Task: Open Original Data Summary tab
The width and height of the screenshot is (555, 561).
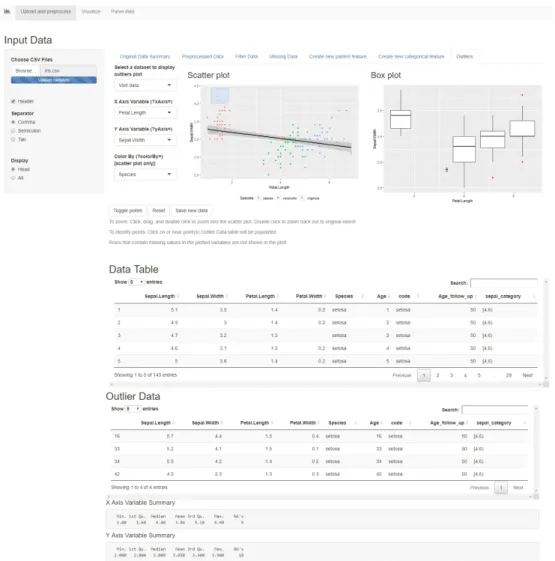Action: (x=145, y=57)
